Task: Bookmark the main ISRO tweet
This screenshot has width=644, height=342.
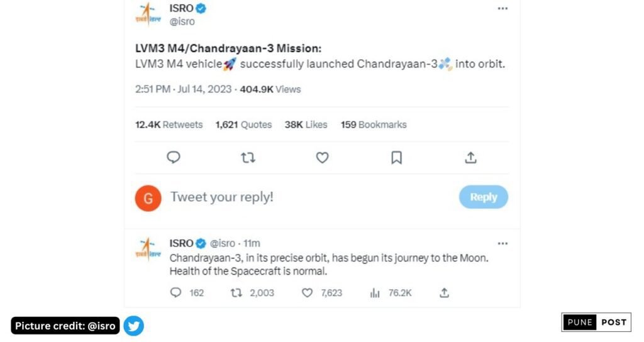Action: tap(396, 158)
